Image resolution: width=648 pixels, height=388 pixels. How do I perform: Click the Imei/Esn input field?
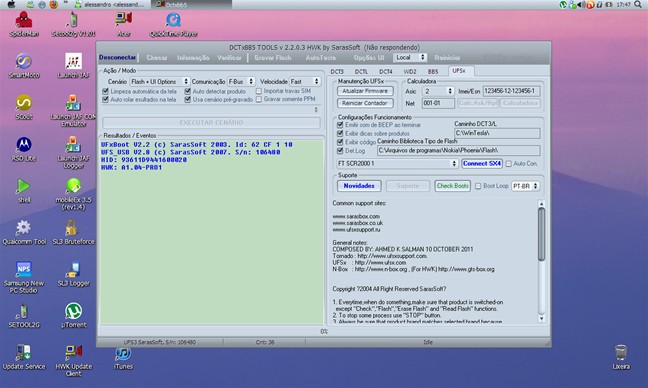511,91
